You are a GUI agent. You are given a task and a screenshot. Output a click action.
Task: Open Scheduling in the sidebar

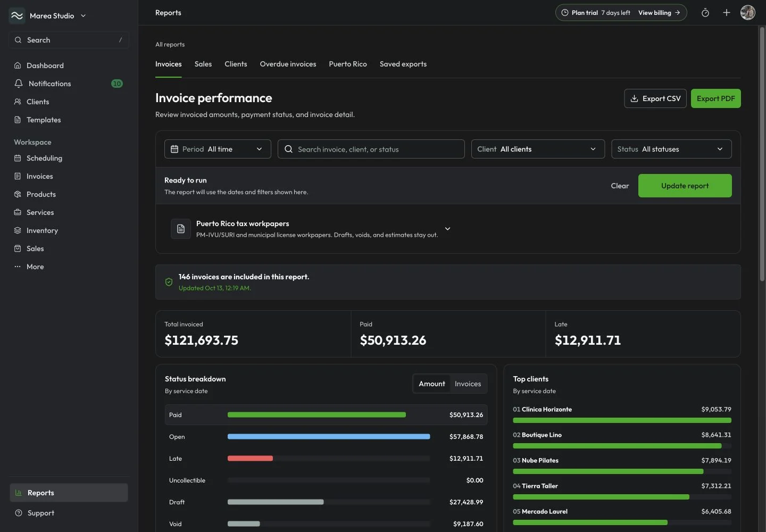pyautogui.click(x=69, y=158)
